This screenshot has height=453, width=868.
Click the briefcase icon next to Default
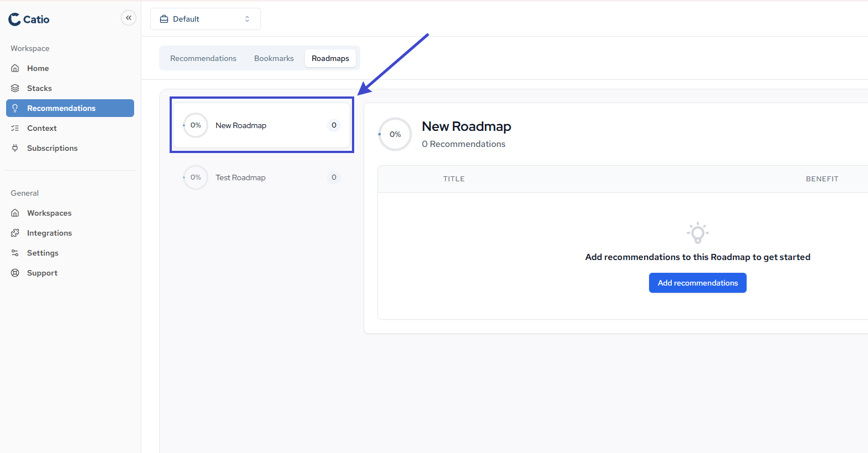[x=164, y=18]
